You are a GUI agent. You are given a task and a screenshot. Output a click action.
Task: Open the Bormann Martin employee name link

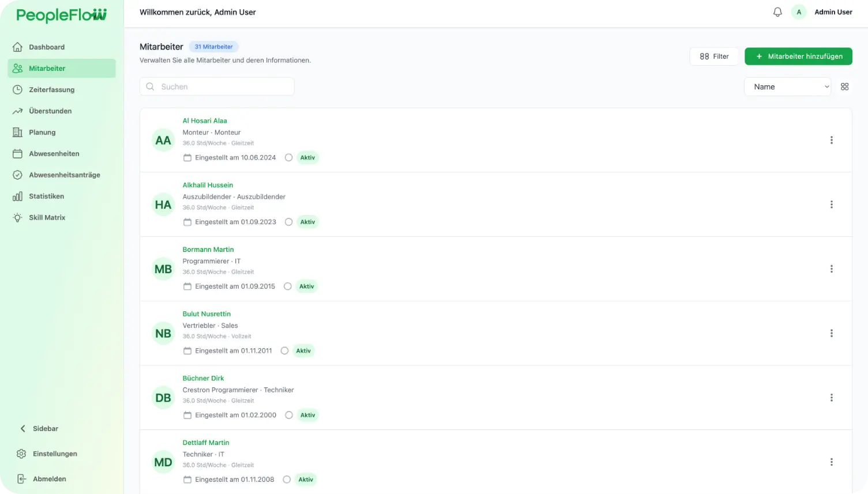(208, 250)
